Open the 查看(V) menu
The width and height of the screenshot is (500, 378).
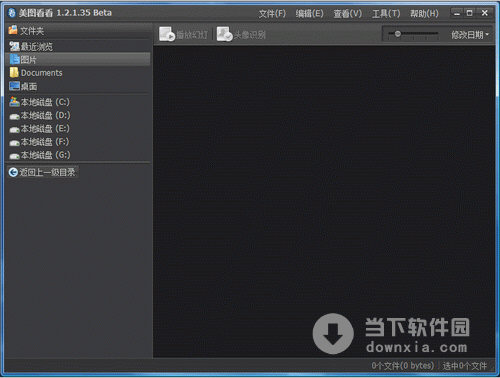[x=348, y=14]
